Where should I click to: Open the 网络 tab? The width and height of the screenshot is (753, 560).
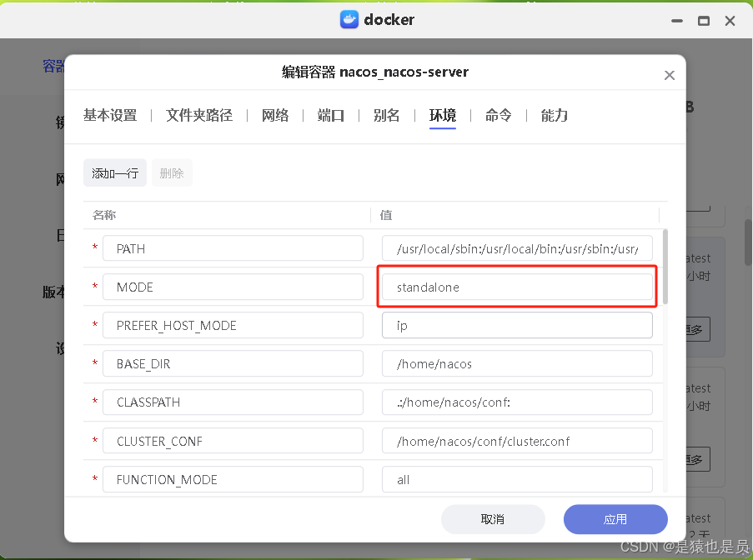tap(275, 115)
